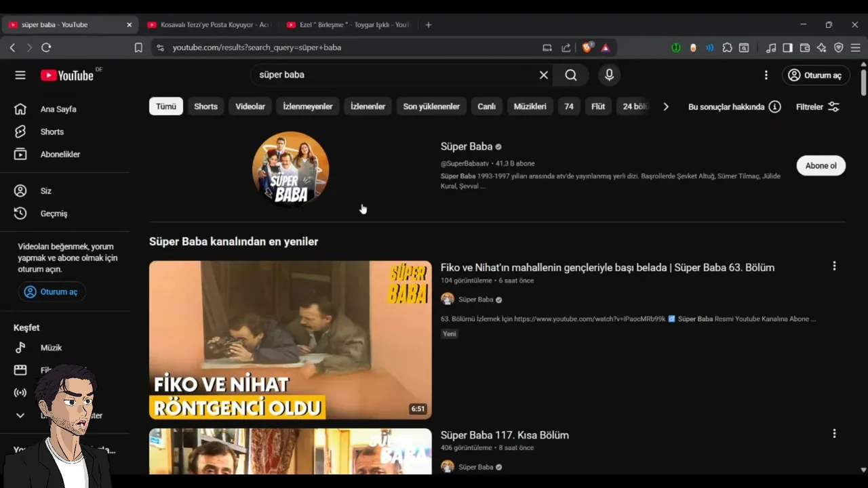
Task: Click the browser forward arrow
Action: [29, 47]
